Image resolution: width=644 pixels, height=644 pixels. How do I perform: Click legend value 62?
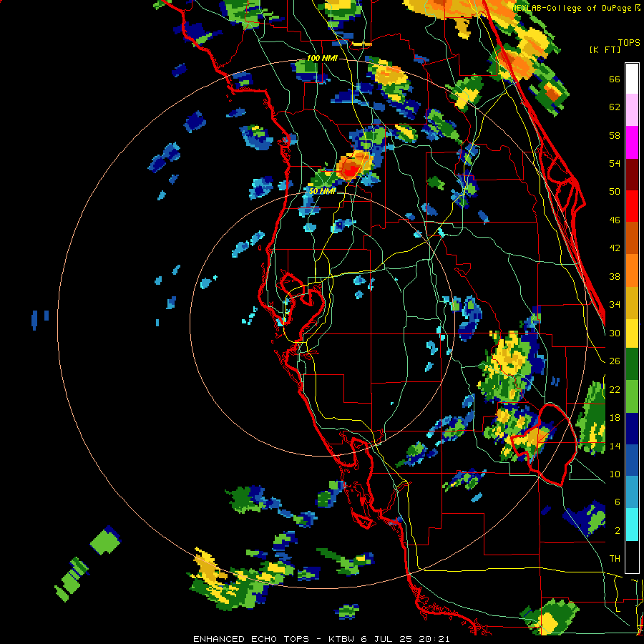pyautogui.click(x=615, y=107)
